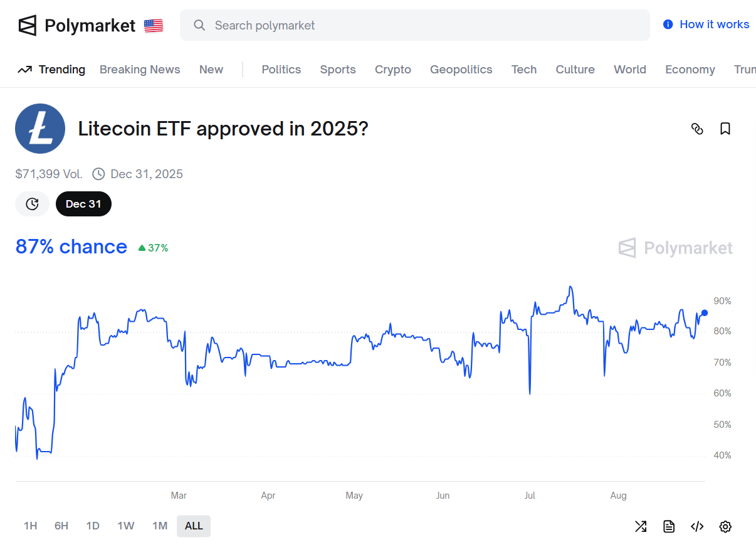Screen dimensions: 756x557
Task: Open the Dec 31 outcome pill
Action: [x=83, y=204]
